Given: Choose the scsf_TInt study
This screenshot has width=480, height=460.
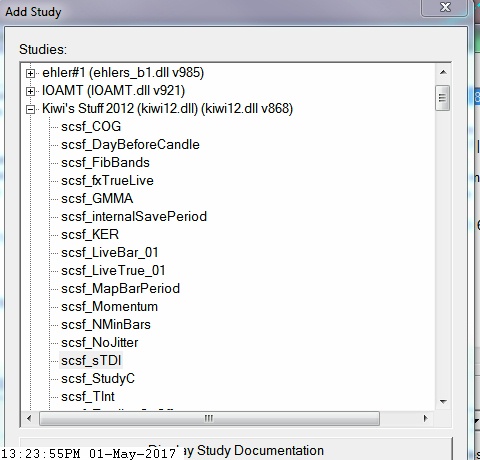Looking at the screenshot, I should click(88, 397).
